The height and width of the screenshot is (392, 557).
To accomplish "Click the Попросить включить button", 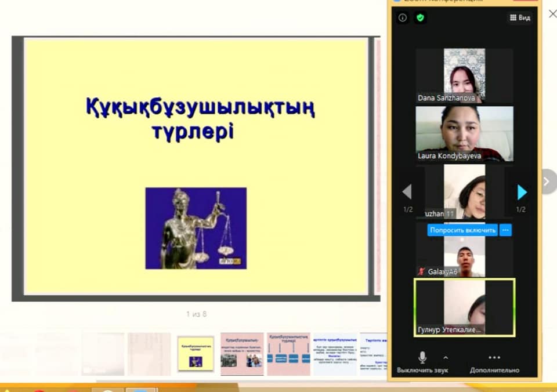I will pyautogui.click(x=462, y=230).
